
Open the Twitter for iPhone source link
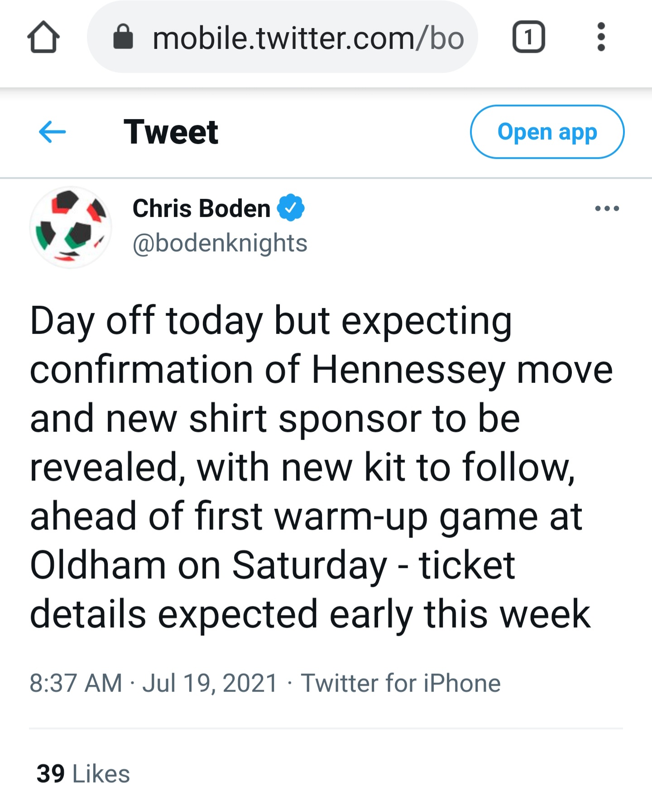click(401, 683)
